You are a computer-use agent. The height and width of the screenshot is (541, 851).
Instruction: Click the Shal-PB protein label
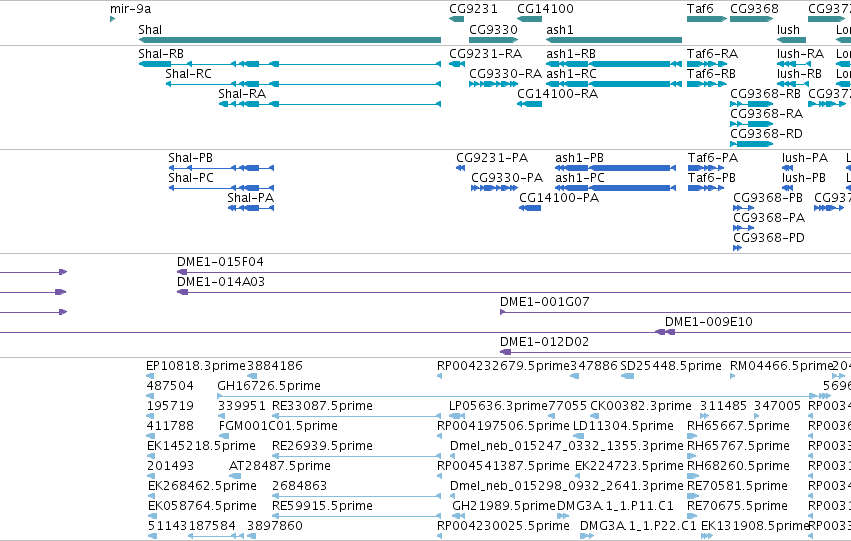190,158
